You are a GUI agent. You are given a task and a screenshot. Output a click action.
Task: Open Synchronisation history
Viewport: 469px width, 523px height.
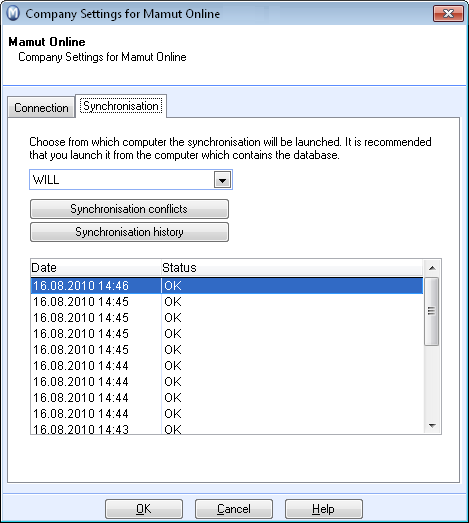point(129,232)
